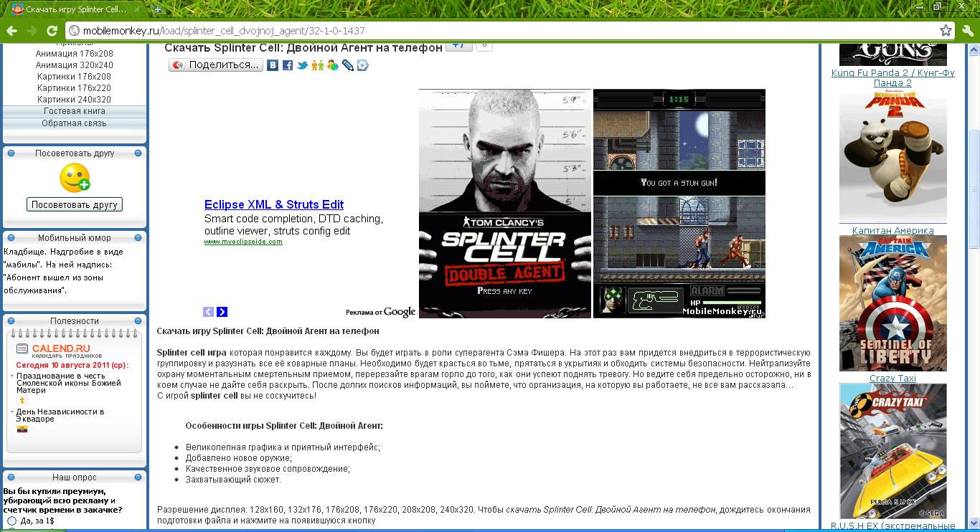Image resolution: width=980 pixels, height=532 pixels.
Task: Open the Guns game thumbnail at top right
Action: (x=893, y=54)
